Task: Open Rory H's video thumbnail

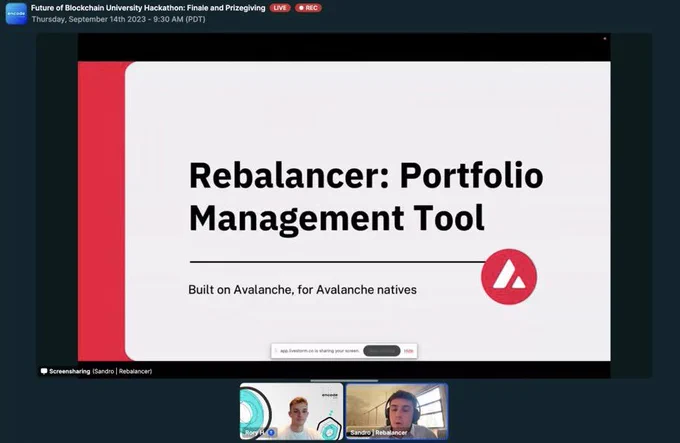Action: (291, 411)
